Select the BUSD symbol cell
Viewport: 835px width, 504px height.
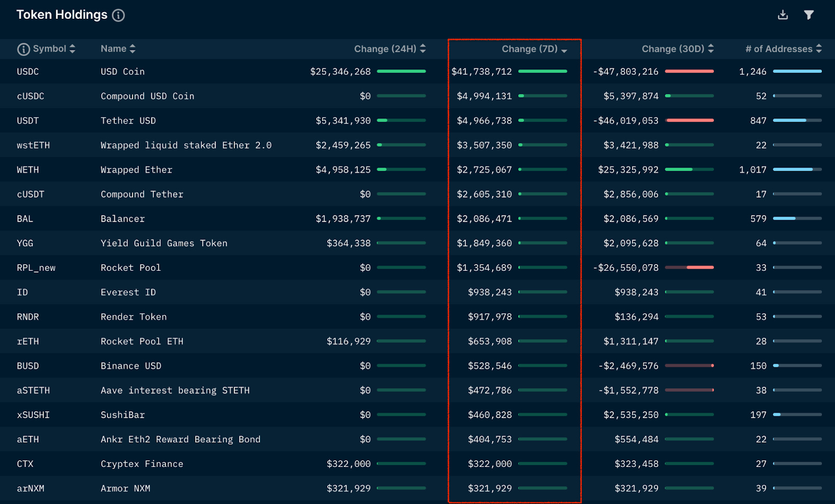point(28,366)
